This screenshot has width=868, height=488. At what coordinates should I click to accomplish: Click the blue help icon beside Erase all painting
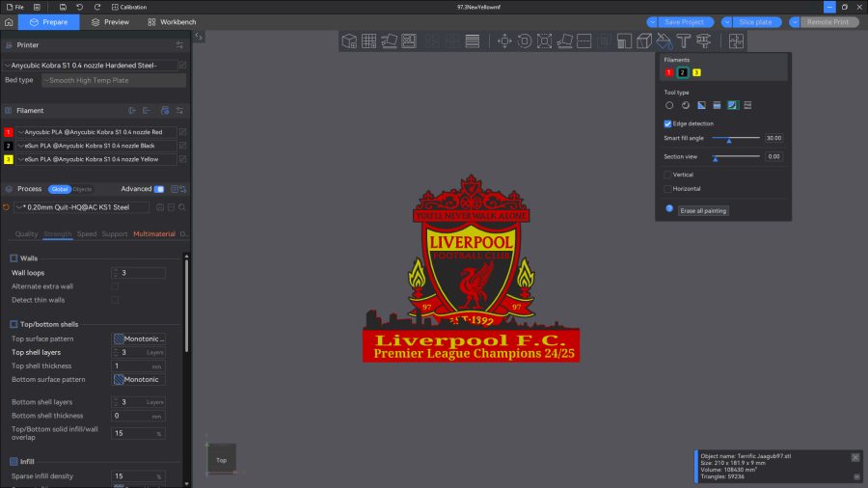point(669,209)
